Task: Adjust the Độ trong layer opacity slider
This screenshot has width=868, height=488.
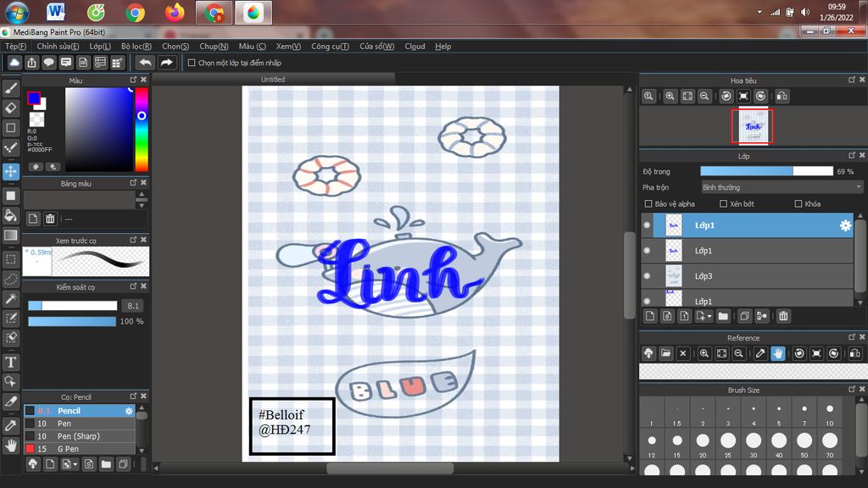Action: click(x=766, y=171)
